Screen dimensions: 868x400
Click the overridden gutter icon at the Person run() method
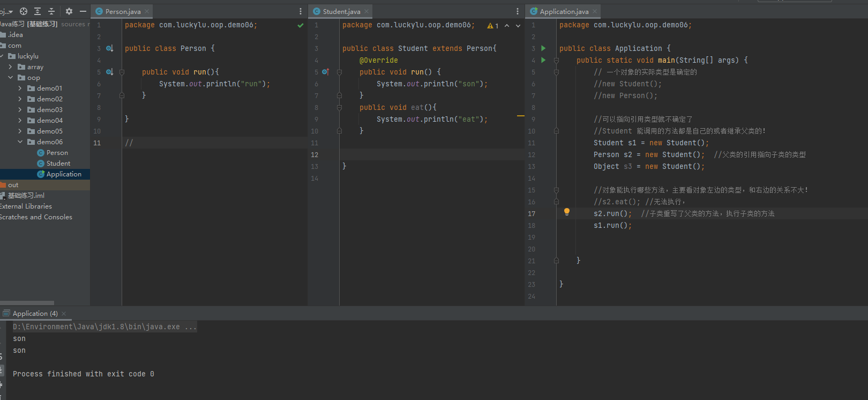point(110,72)
